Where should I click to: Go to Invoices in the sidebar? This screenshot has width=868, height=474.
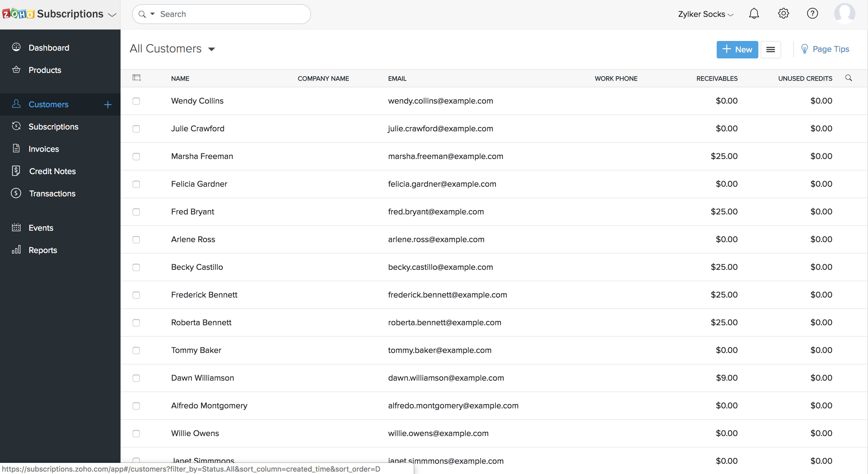click(43, 149)
